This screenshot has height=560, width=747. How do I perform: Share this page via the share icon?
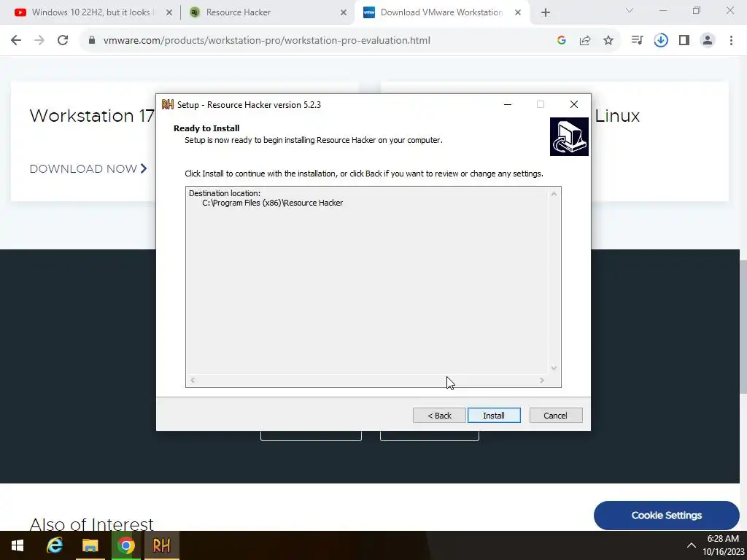[585, 41]
